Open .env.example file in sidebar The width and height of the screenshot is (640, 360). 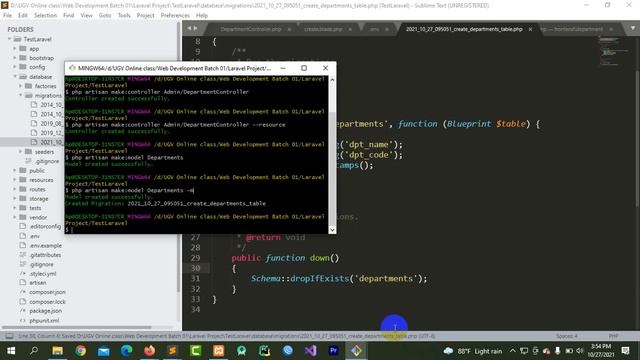(45, 246)
